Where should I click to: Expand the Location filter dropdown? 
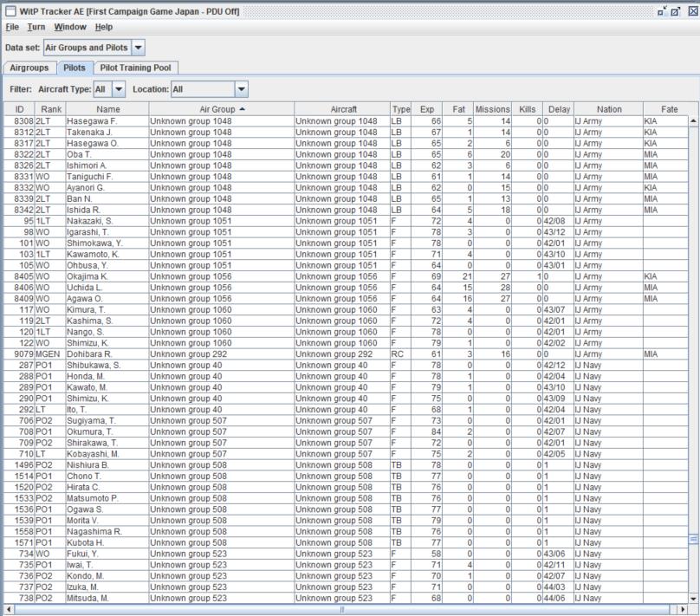[241, 88]
